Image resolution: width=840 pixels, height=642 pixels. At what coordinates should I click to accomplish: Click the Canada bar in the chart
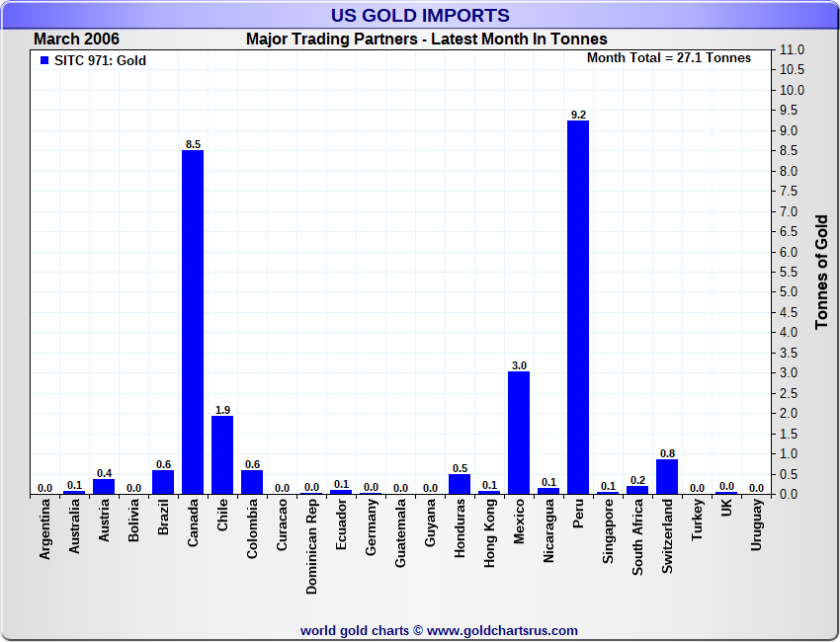click(193, 322)
